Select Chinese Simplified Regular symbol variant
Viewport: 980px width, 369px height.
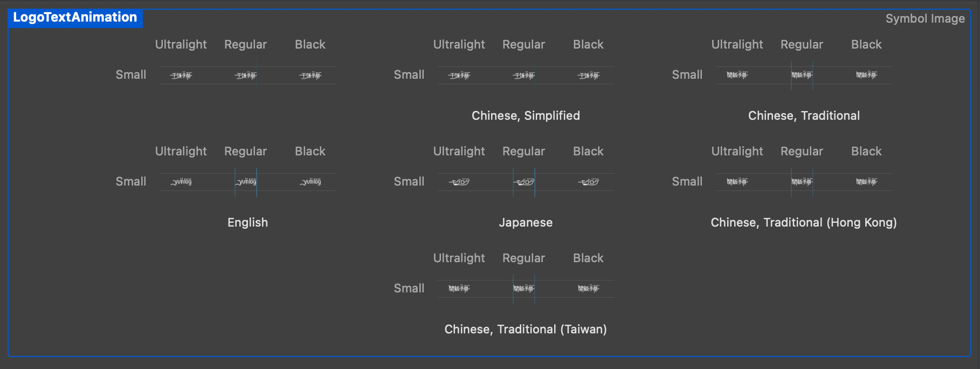[x=524, y=75]
